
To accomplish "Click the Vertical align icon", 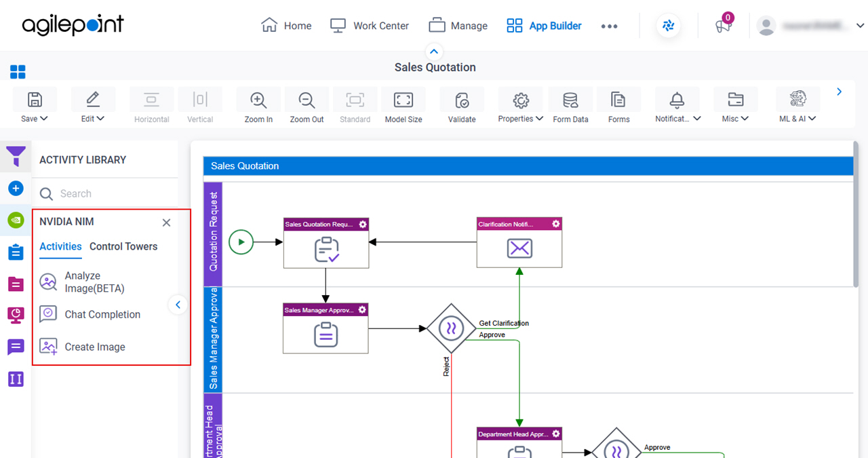I will coord(200,100).
